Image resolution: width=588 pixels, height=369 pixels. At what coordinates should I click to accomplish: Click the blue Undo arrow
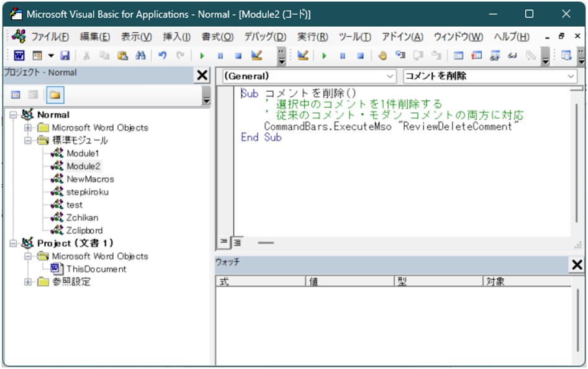click(x=163, y=55)
